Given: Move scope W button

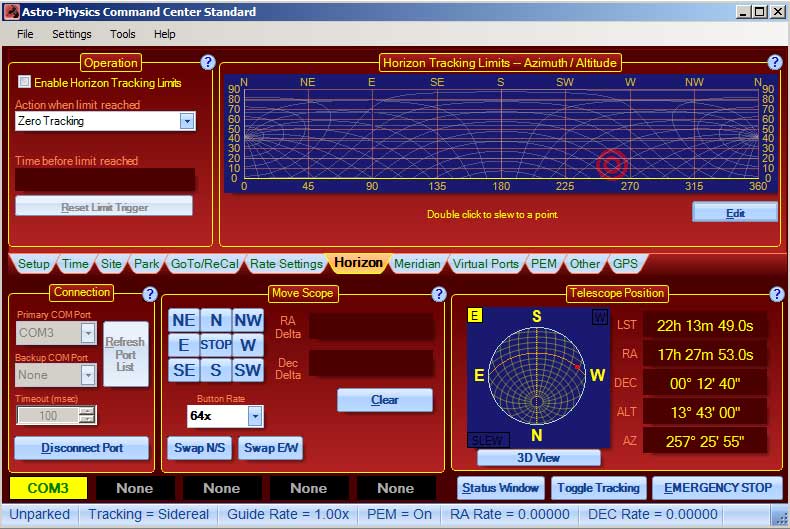Looking at the screenshot, I should coord(248,345).
